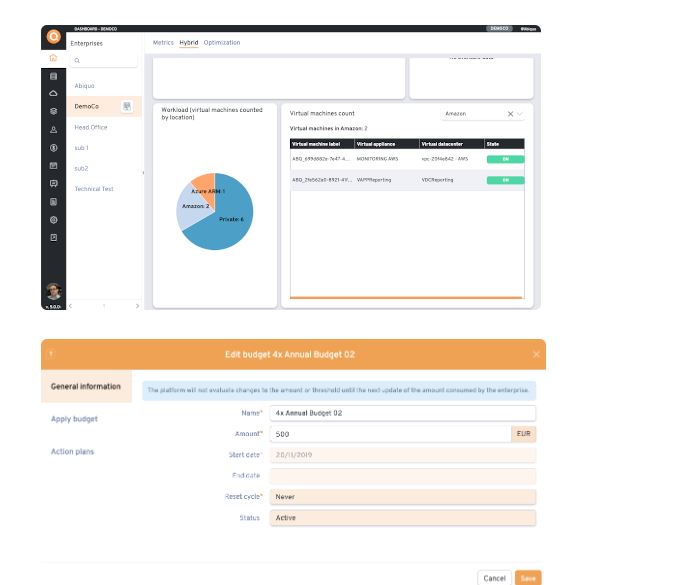
Task: Click the search magnifier in Enterprises
Action: (x=77, y=60)
